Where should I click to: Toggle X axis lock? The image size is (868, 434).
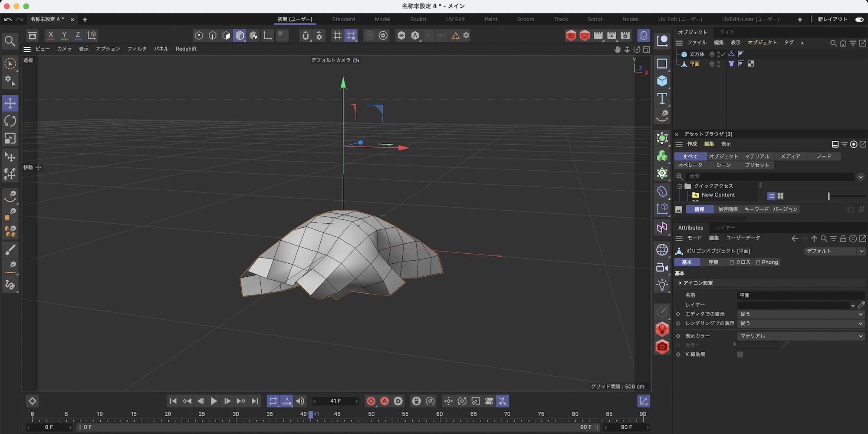[x=51, y=35]
